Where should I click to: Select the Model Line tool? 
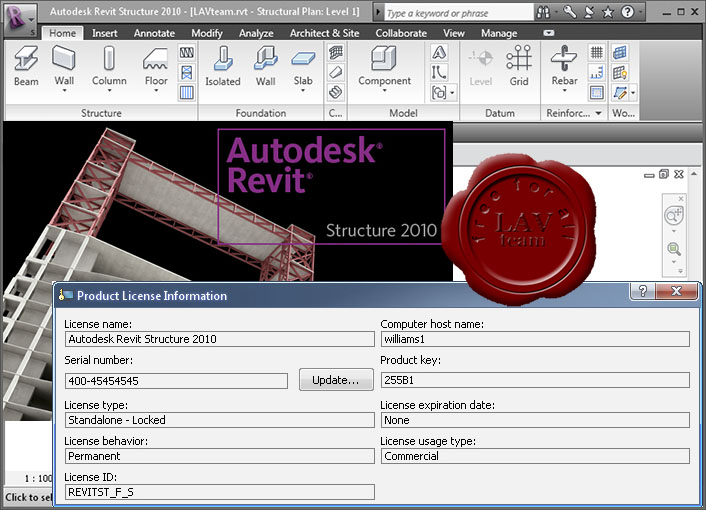pos(439,72)
